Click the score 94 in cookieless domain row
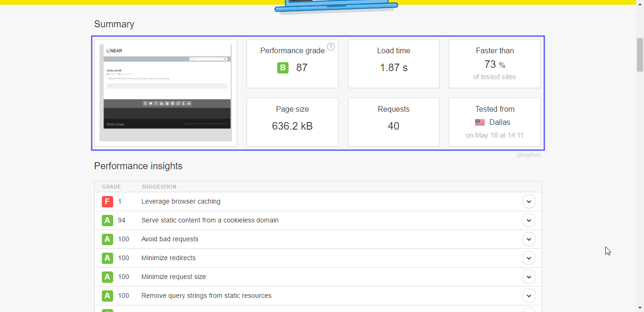644x312 pixels. [x=122, y=221]
